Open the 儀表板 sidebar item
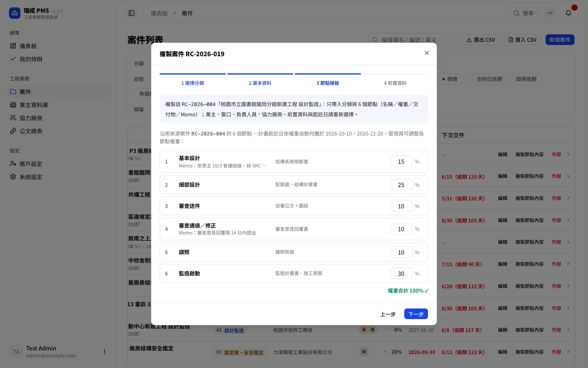 tap(59, 46)
